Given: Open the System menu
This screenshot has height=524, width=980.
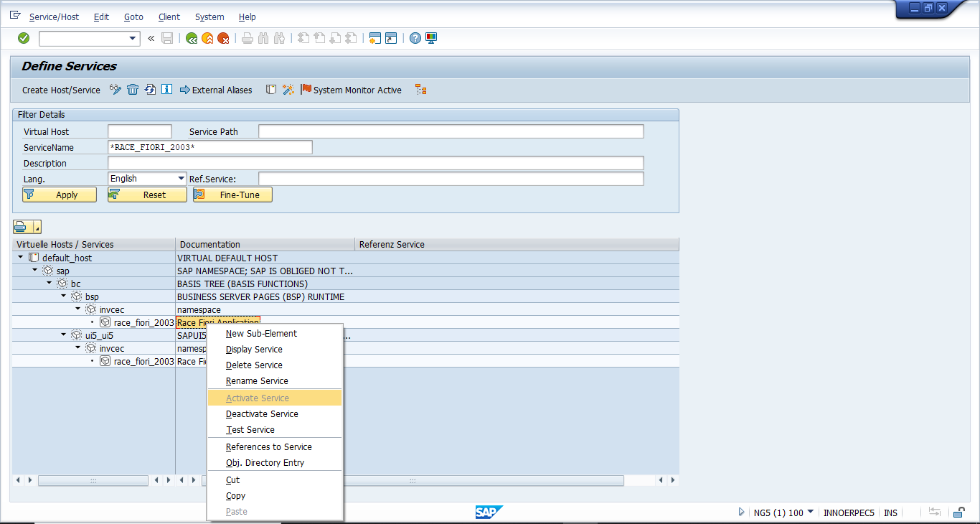Looking at the screenshot, I should [209, 17].
